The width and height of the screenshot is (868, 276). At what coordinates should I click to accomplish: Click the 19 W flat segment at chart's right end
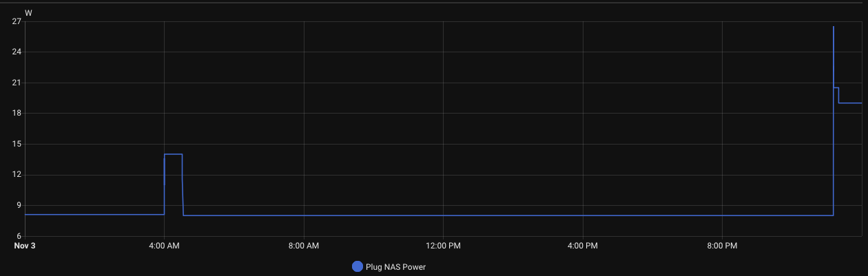coord(851,103)
